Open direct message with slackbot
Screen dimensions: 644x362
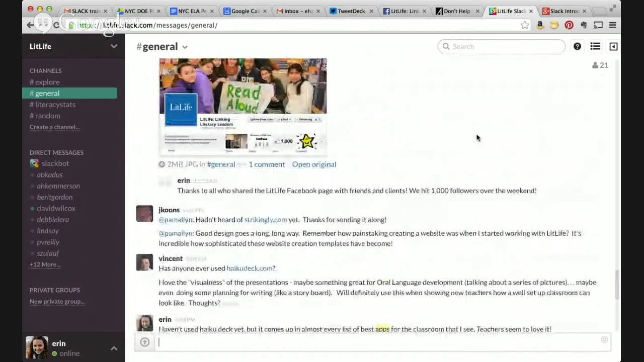(55, 163)
